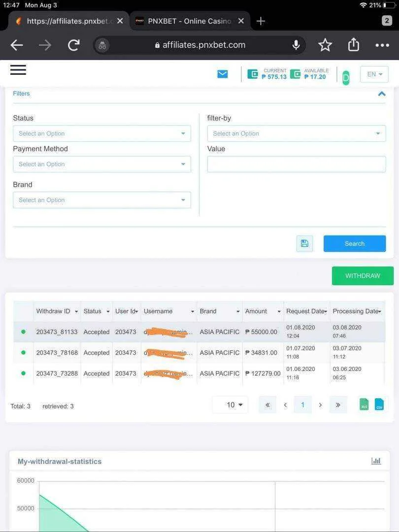Viewport: 399px width, 532px height.
Task: Switch to the PNXBET Online Casino tab
Action: (x=189, y=21)
